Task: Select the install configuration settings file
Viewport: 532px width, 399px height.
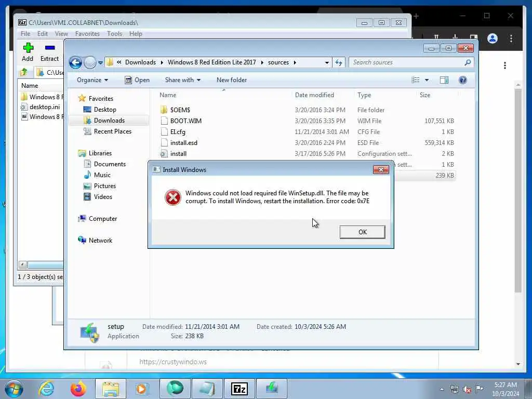Action: click(179, 154)
